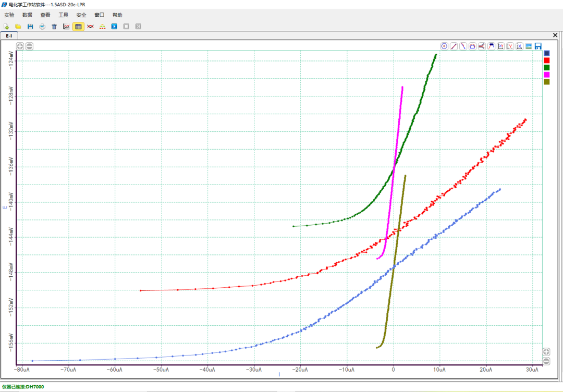Save chart with the blue floppy icon
Viewport: 563px width, 392px height.
(x=538, y=46)
